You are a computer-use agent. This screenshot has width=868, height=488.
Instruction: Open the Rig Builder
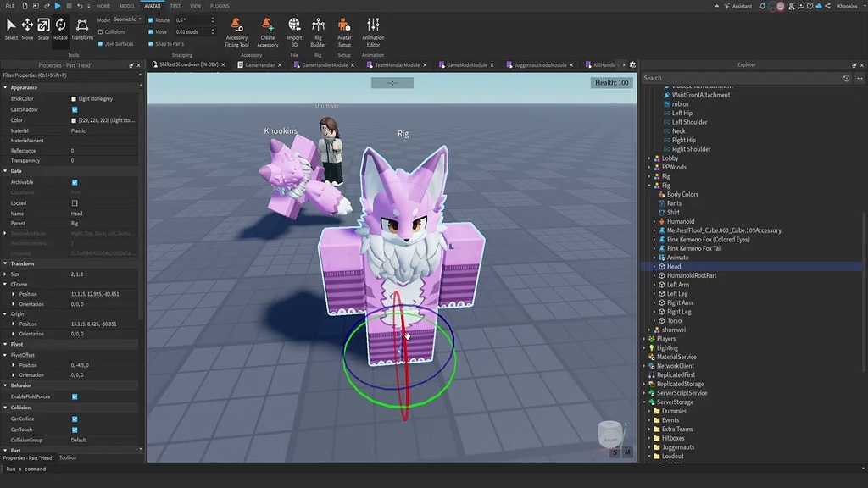[319, 32]
